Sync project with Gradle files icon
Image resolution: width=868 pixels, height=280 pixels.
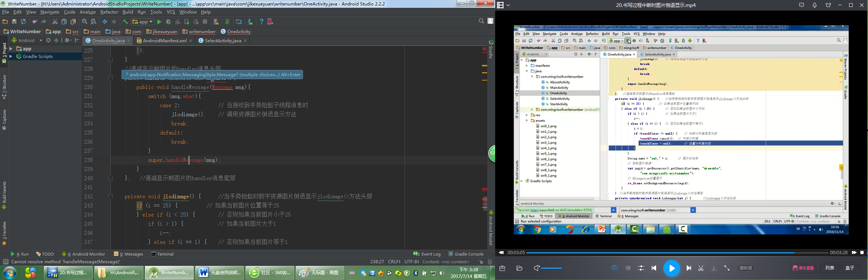tap(228, 22)
